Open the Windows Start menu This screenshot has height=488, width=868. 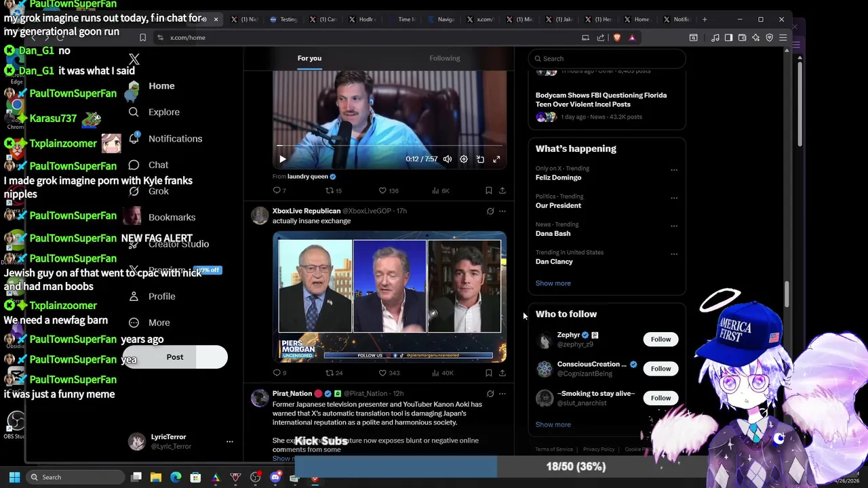point(14,477)
